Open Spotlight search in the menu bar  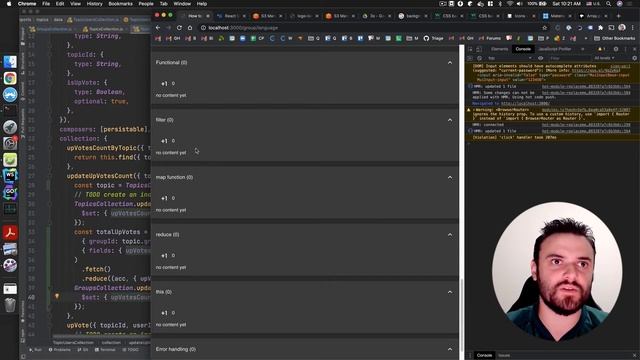[609, 4]
